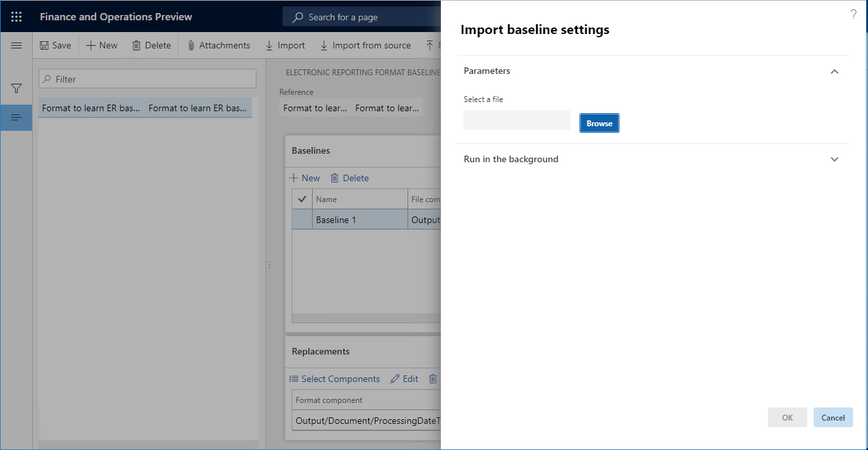Click the Format component column header

pos(366,400)
